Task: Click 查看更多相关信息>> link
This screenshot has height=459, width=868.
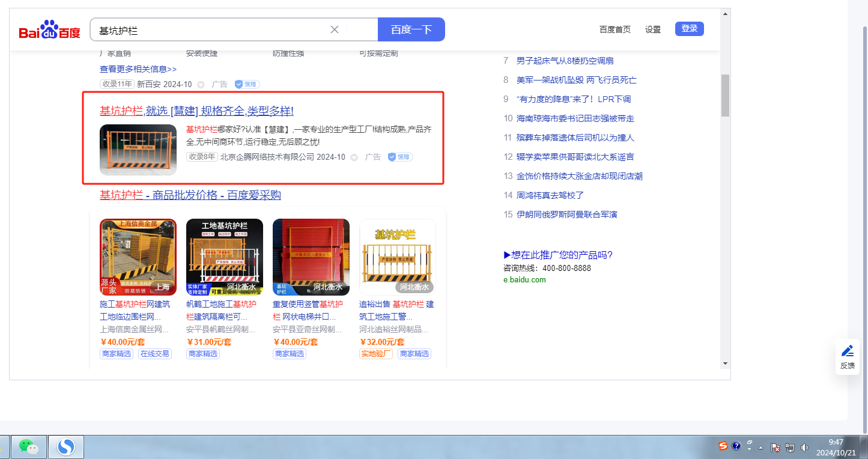Action: [x=138, y=69]
